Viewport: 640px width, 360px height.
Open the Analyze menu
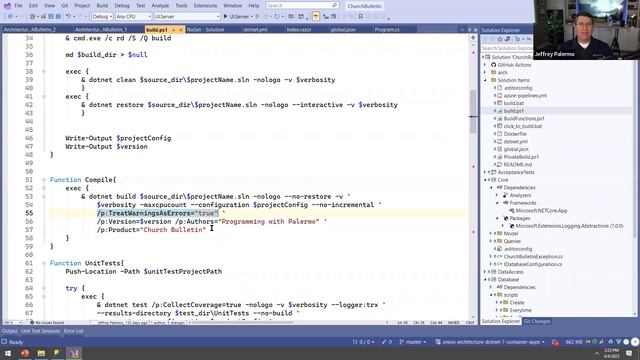[x=160, y=6]
